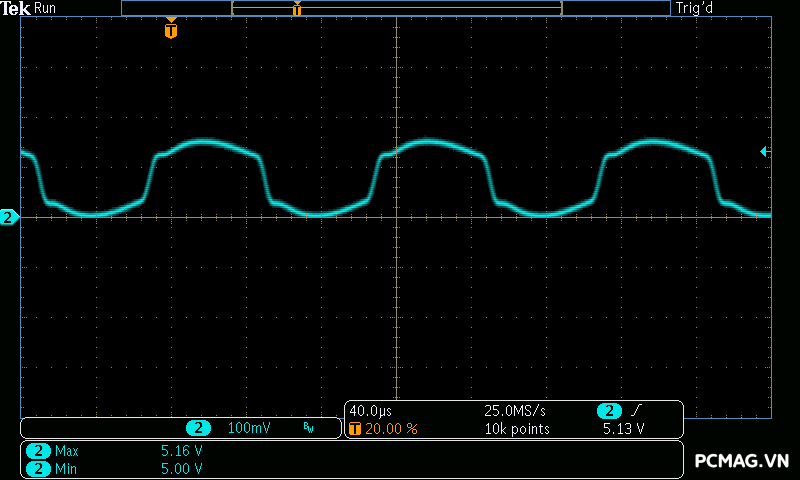This screenshot has width=800, height=480.
Task: Click the trigger source channel 2 badge
Action: tap(609, 411)
